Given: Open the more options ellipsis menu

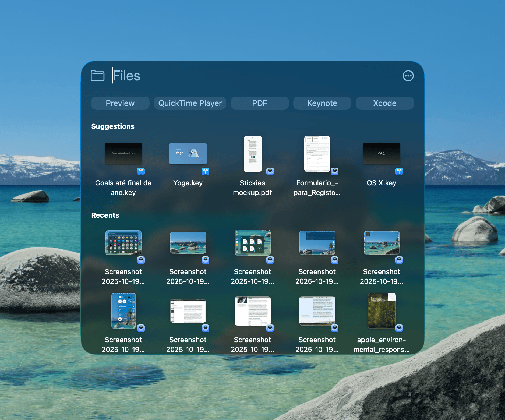Looking at the screenshot, I should pos(408,76).
